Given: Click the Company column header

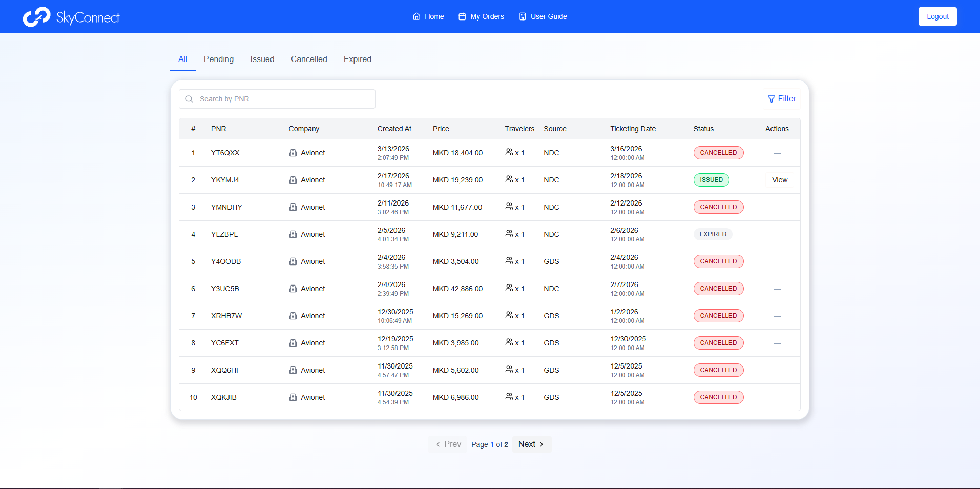Looking at the screenshot, I should click(304, 129).
